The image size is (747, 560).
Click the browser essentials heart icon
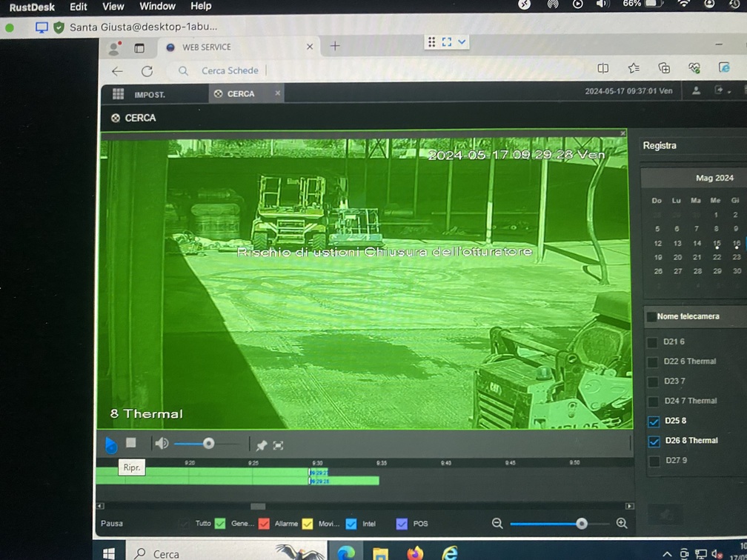pos(694,68)
